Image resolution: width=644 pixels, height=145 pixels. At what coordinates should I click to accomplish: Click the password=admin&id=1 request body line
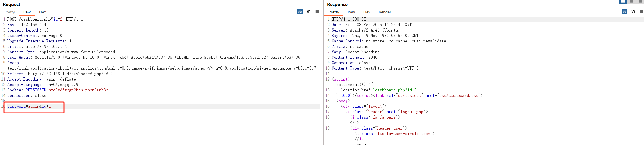tap(29, 106)
